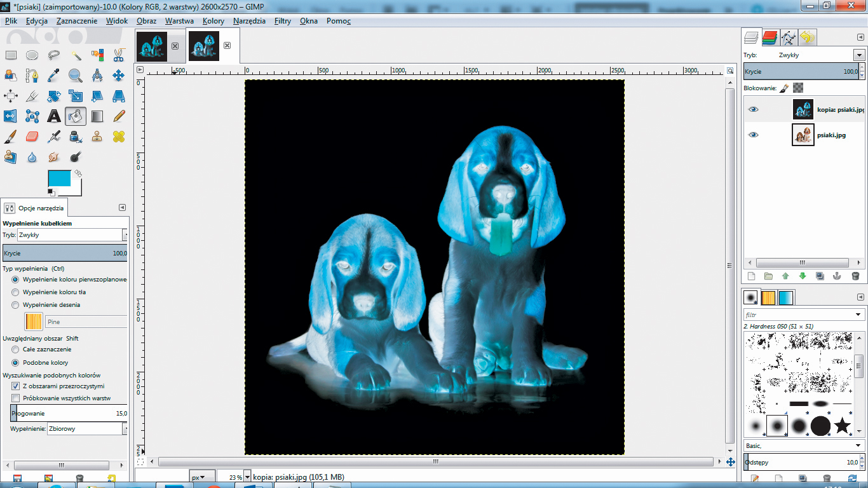Screen dimensions: 868x488
Task: Hide the kopia: psiaki.jpg layer
Action: click(x=753, y=109)
